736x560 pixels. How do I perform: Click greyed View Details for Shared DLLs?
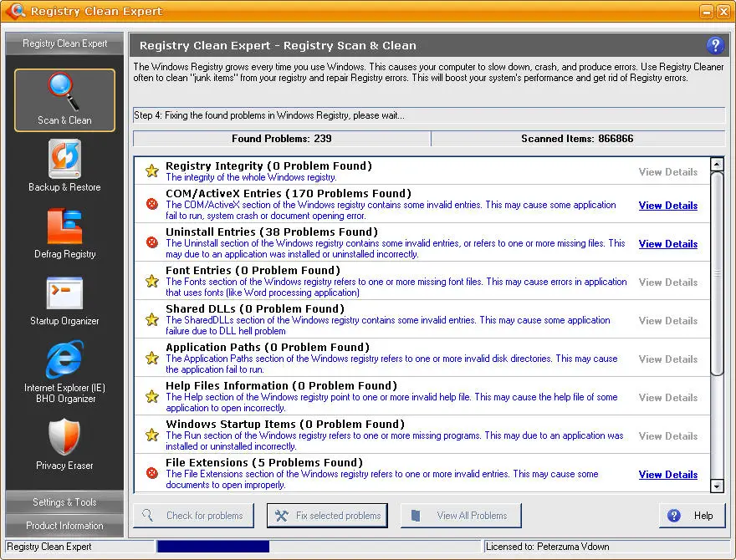[668, 321]
